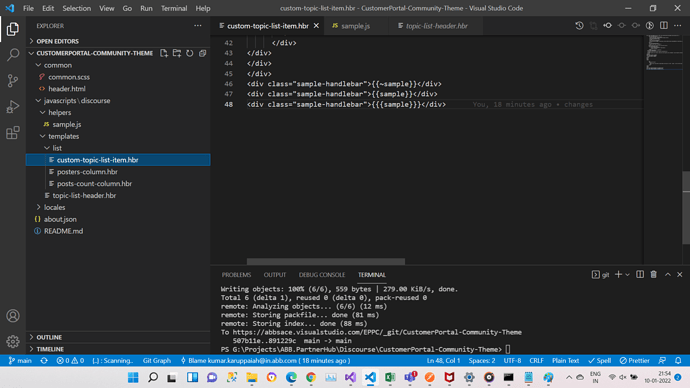
Task: Click the Prettier status item
Action: pyautogui.click(x=635, y=361)
